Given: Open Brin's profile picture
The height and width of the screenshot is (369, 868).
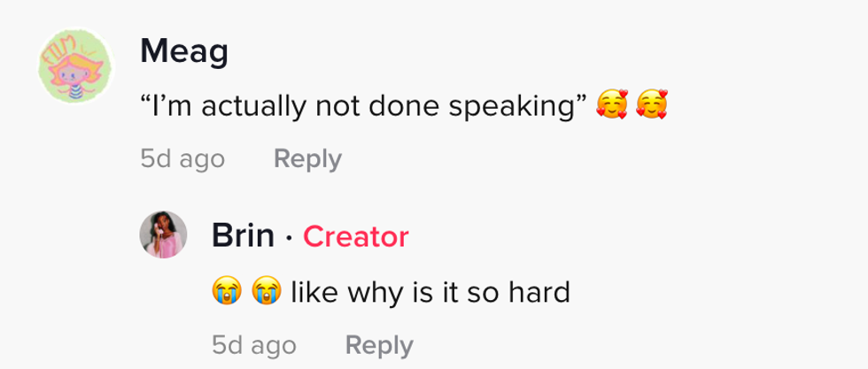Looking at the screenshot, I should pyautogui.click(x=164, y=235).
